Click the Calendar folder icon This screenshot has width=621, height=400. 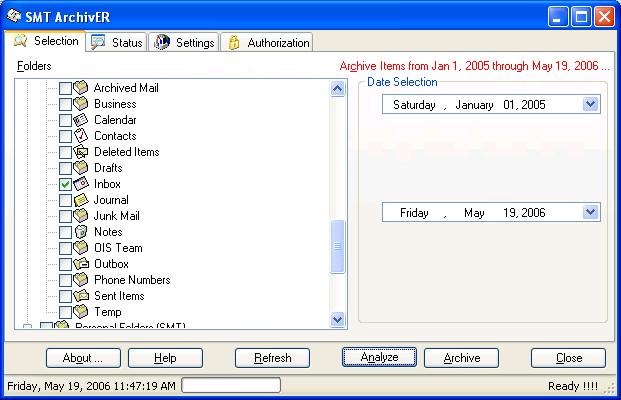click(81, 120)
